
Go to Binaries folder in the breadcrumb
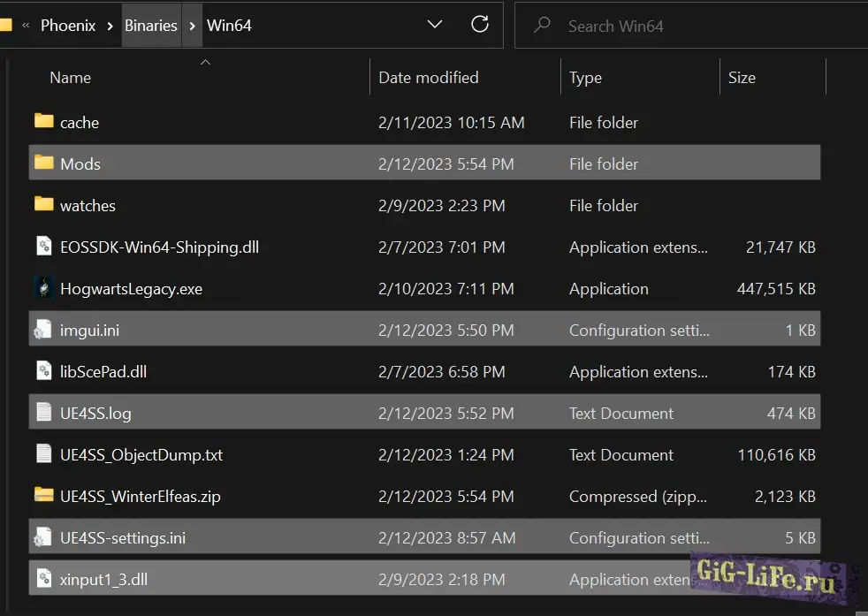coord(151,26)
